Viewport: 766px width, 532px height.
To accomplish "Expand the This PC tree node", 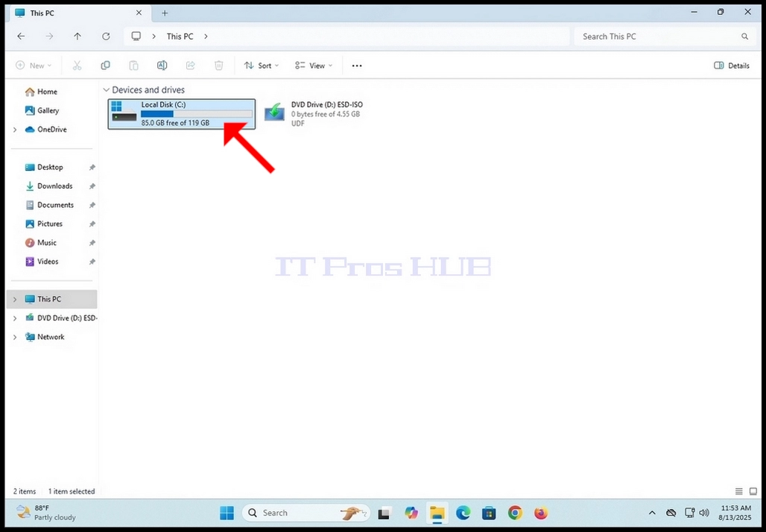I will coord(15,299).
